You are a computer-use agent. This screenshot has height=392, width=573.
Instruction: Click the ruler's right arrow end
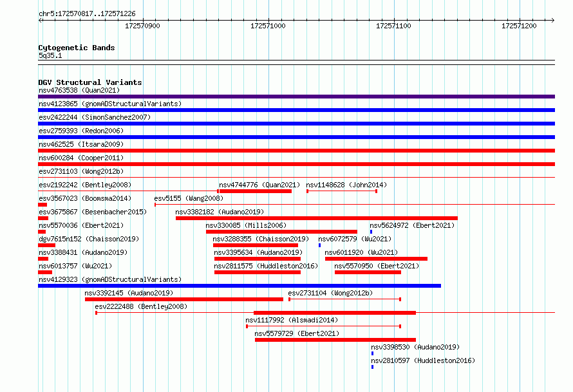(x=552, y=21)
